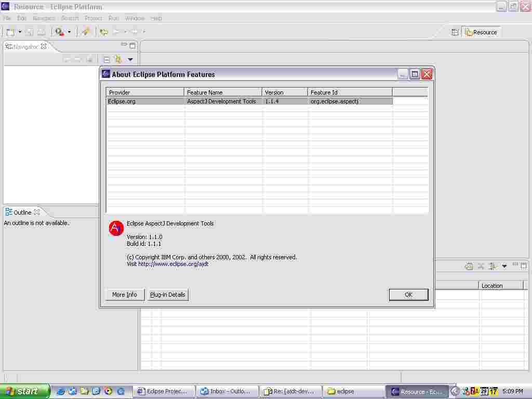532x399 pixels.
Task: Open the Window menu
Action: 135,18
